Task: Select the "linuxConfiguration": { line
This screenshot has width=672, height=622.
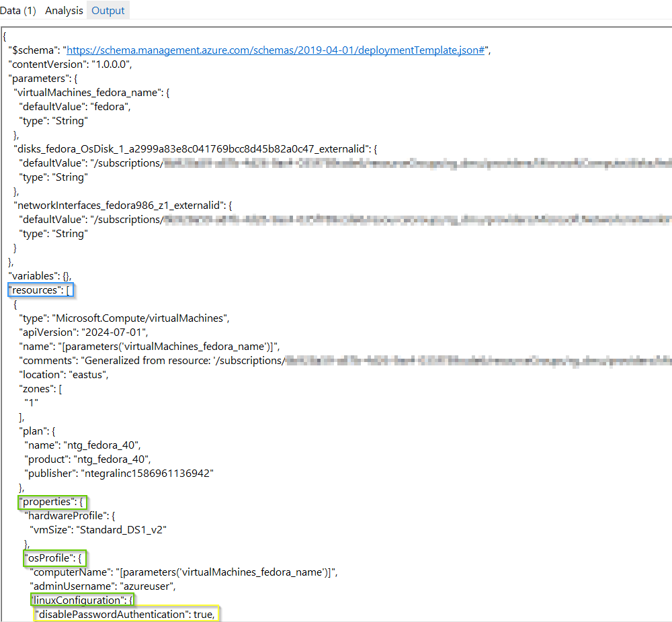Action: point(82,600)
